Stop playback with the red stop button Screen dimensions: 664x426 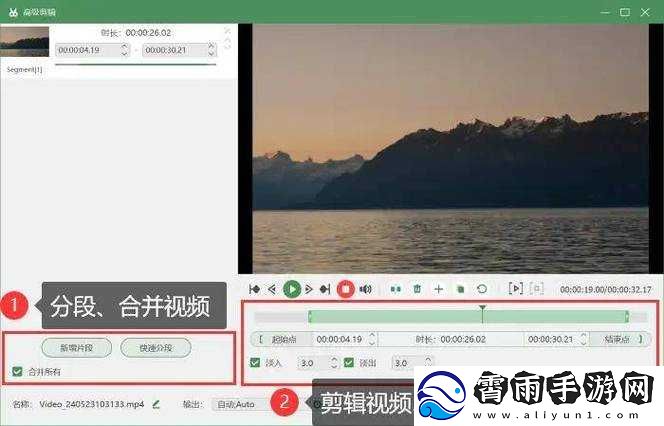click(x=346, y=290)
